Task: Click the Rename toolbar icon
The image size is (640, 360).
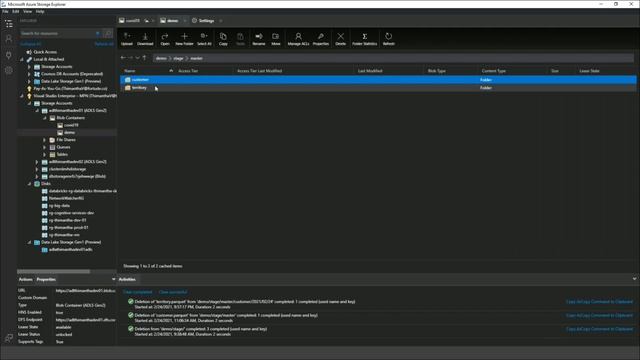Action: (x=259, y=39)
